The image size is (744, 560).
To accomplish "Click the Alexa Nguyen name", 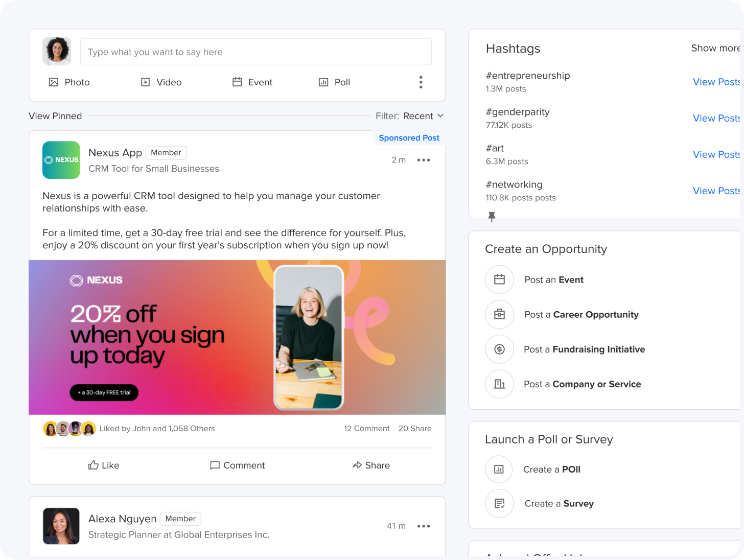I will click(123, 519).
